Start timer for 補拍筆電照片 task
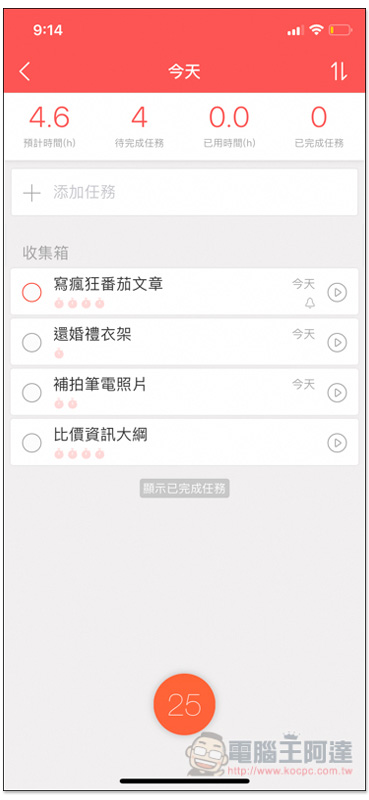369x800 pixels. point(337,392)
